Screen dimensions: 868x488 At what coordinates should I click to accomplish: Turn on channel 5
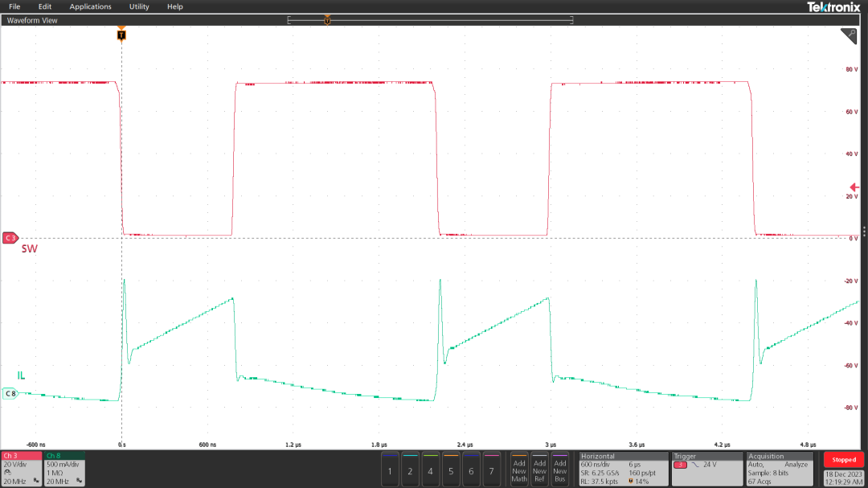tap(451, 470)
